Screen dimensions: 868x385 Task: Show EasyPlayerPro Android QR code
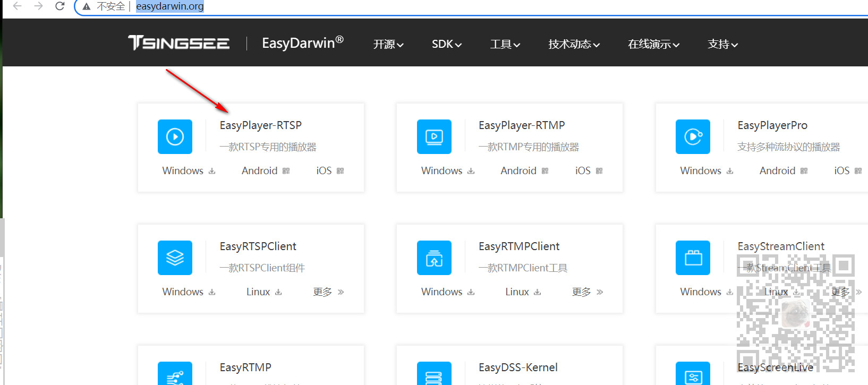(784, 170)
